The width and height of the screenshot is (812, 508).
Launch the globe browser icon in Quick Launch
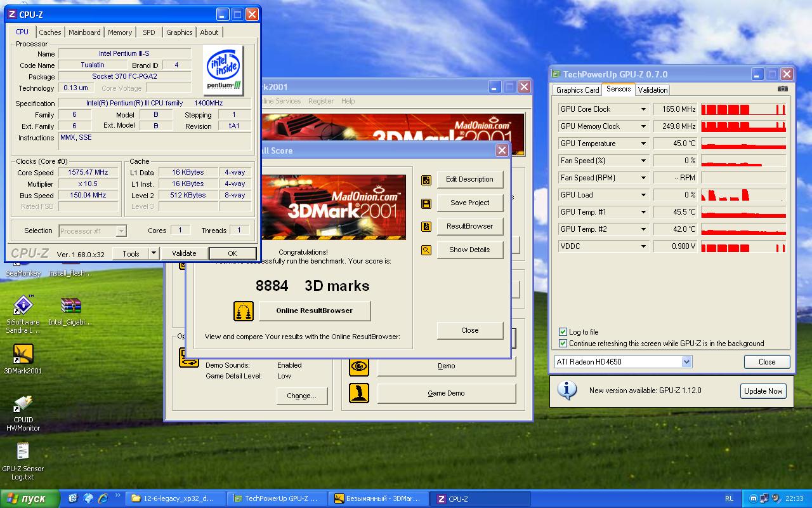point(88,498)
